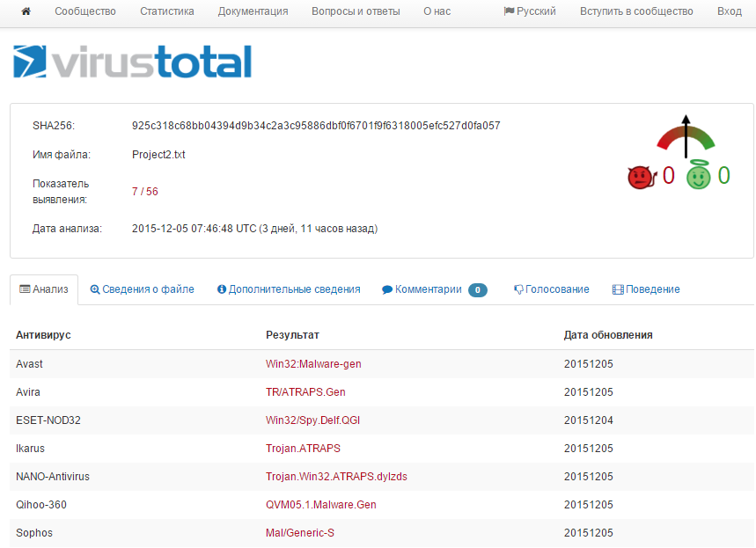Click the info icon on Дополнительные сведения tab
The image size is (756, 548).
click(221, 289)
